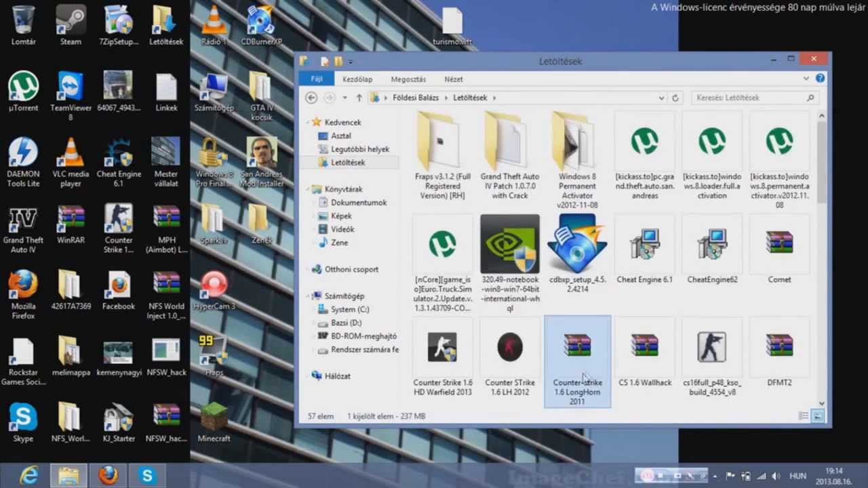Open the Steam desktop shortcut
Viewport: 868px width, 488px height.
71,25
